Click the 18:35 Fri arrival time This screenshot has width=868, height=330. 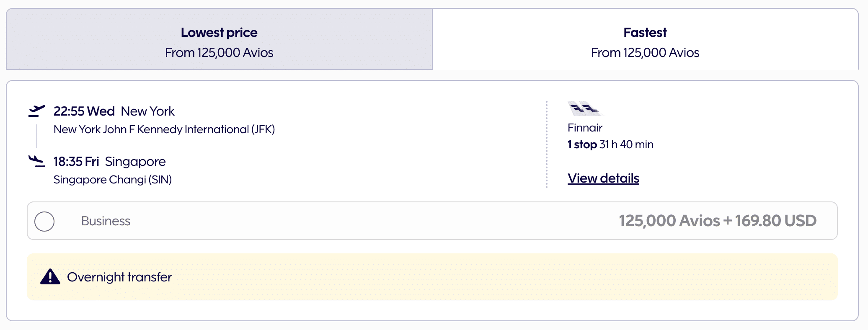point(76,162)
